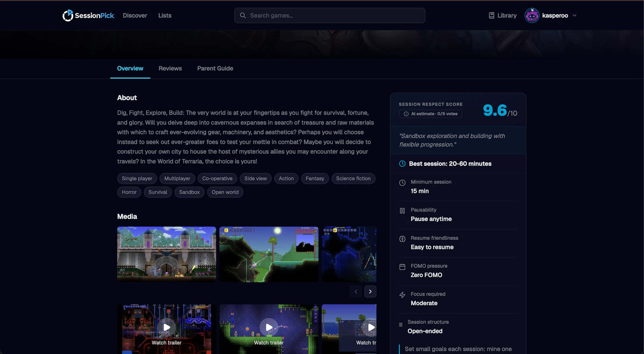The height and width of the screenshot is (354, 644).
Task: Click the search magnifier icon
Action: 243,15
